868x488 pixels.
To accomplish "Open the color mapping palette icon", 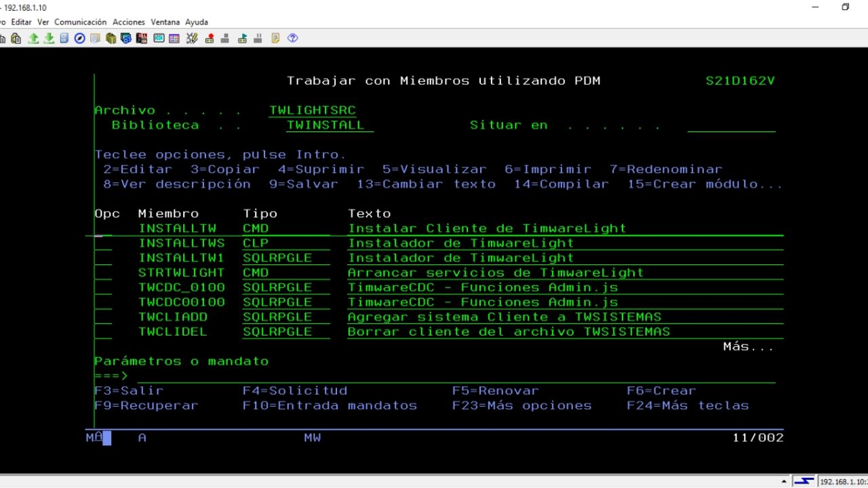I will (174, 38).
